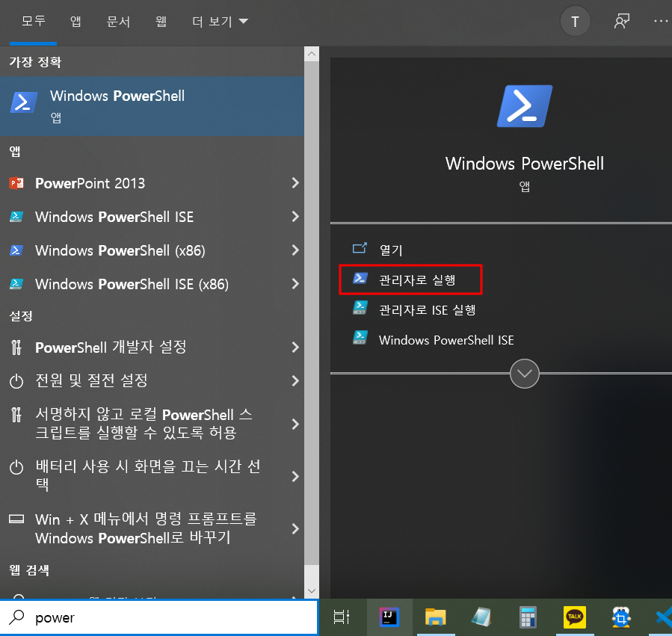Open 배터리 사용 시 화면을 끄는 시간 선택

[x=152, y=476]
